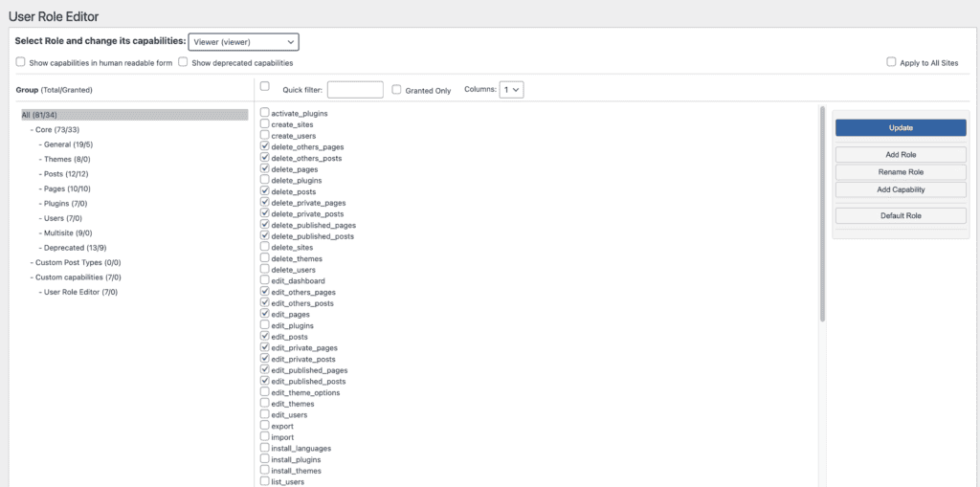980x487 pixels.
Task: Uncheck the edit_published_pages capability
Action: [x=265, y=369]
